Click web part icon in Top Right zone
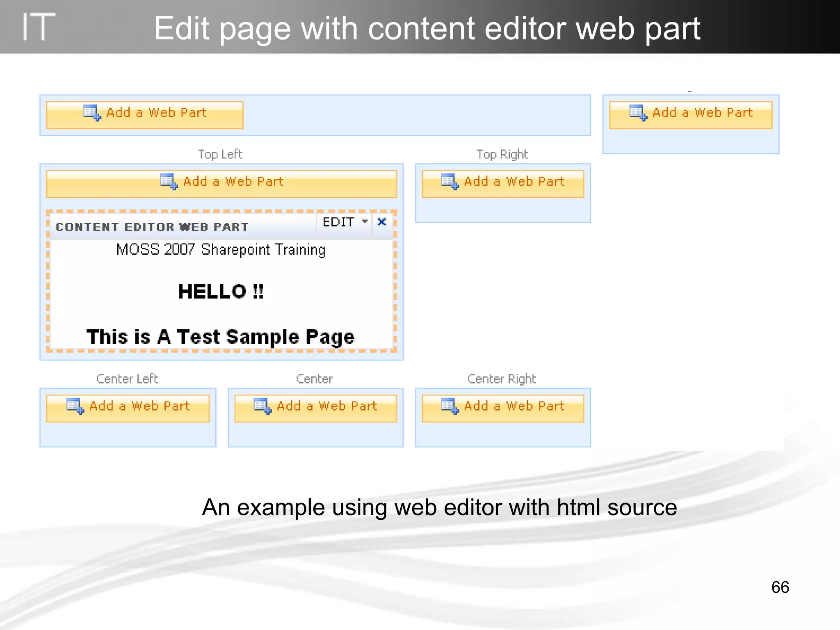This screenshot has height=630, width=840. coord(450,182)
